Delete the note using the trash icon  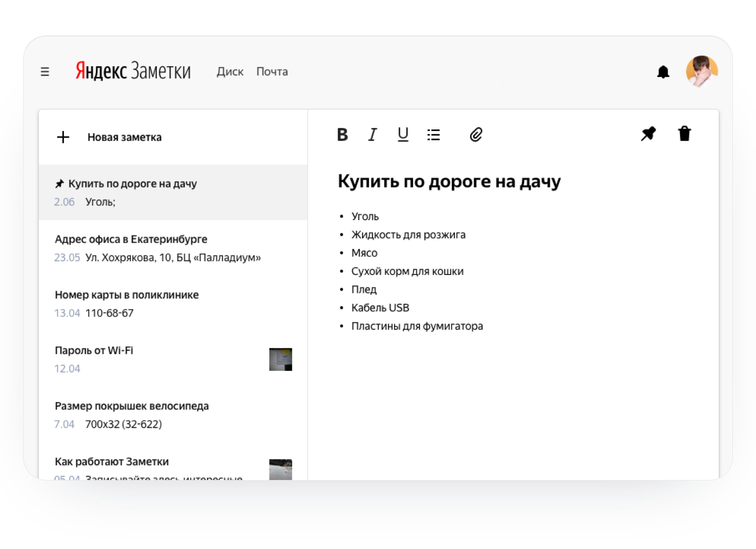[685, 134]
